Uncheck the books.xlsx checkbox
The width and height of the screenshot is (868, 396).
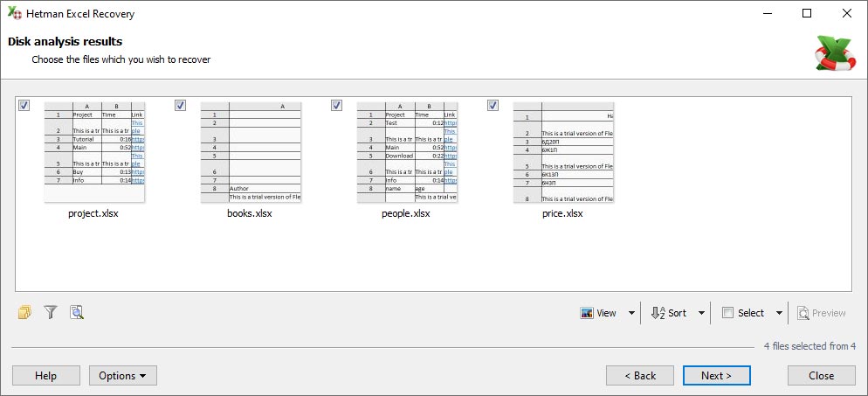click(181, 105)
